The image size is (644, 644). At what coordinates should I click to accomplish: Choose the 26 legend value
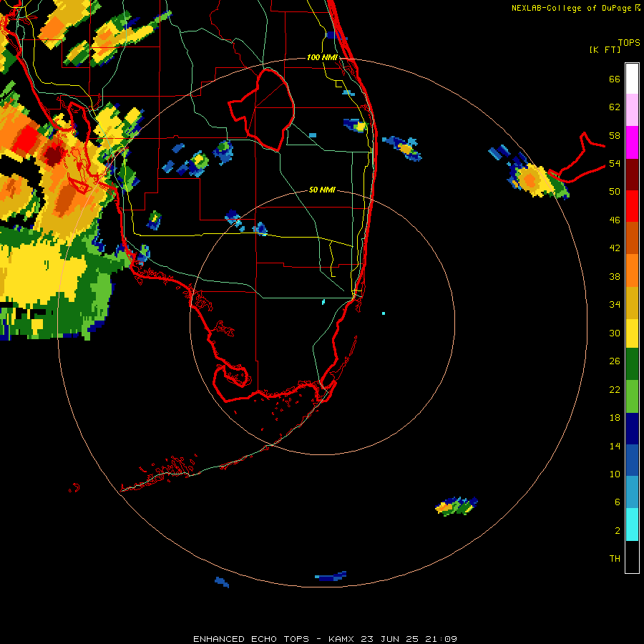pos(615,361)
